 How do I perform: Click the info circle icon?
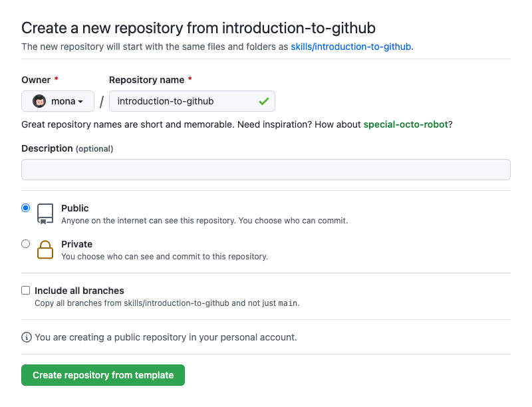pos(27,337)
